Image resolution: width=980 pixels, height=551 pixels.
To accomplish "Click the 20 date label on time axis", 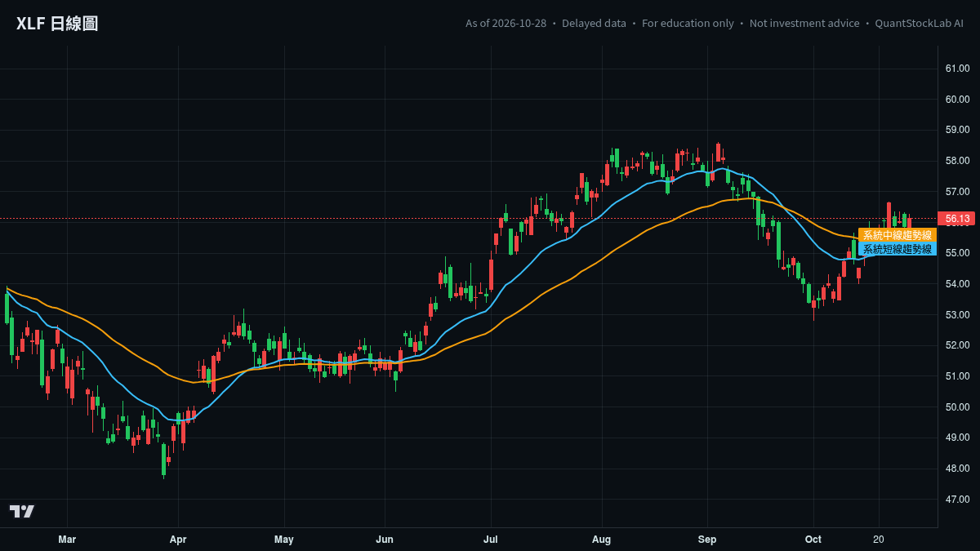I will point(879,540).
